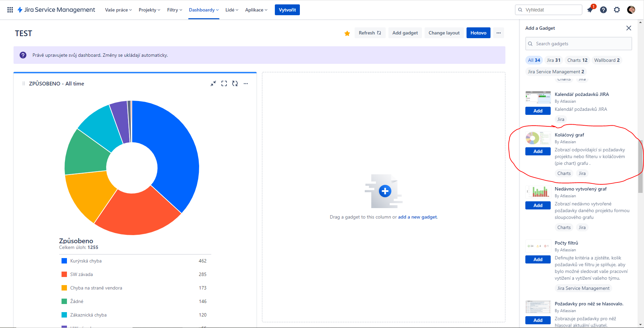Add the Nedávno vytvořený graf gadget
Screen dimensions: 644x328
[x=538, y=205]
